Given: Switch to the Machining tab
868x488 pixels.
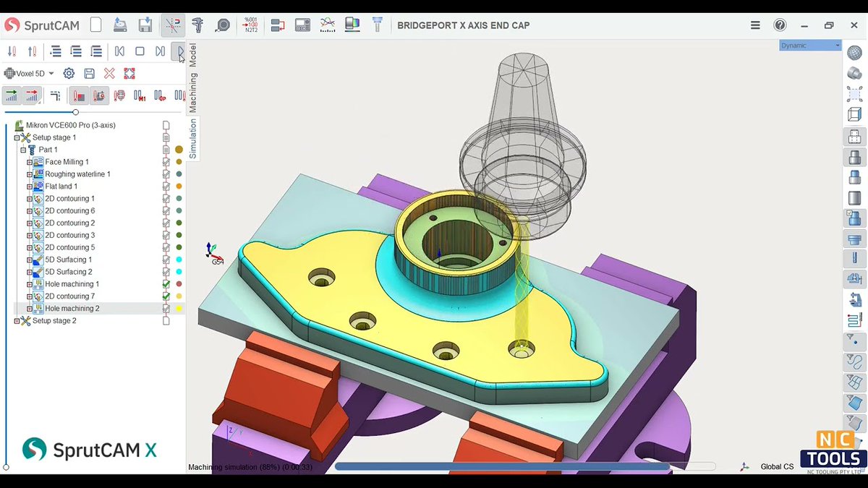Looking at the screenshot, I should click(193, 93).
